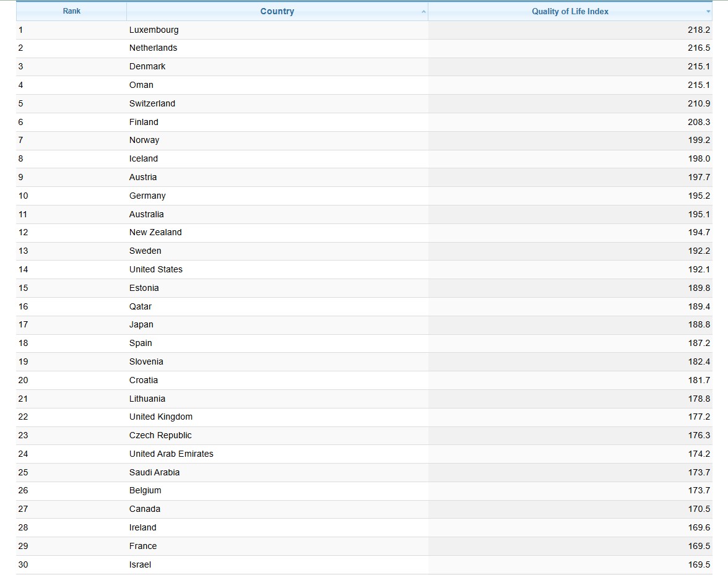Select Canada's index value 170.5

tap(699, 509)
